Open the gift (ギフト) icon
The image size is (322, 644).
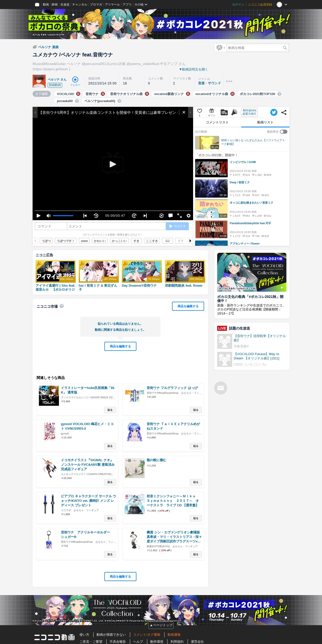[212, 111]
